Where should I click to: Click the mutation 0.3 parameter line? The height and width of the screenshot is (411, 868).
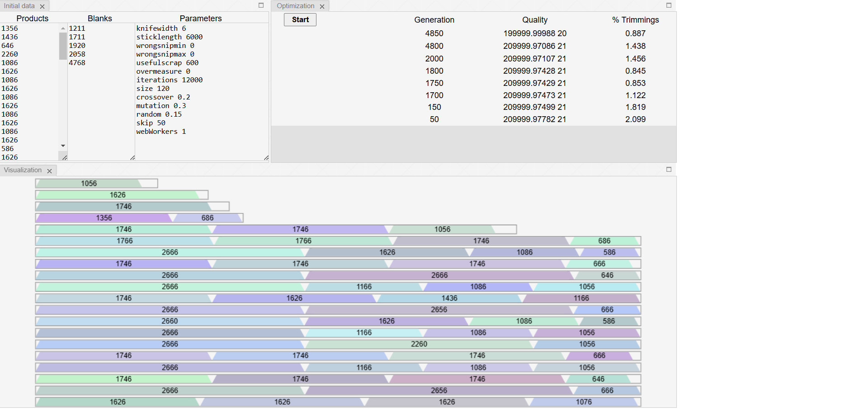click(161, 106)
